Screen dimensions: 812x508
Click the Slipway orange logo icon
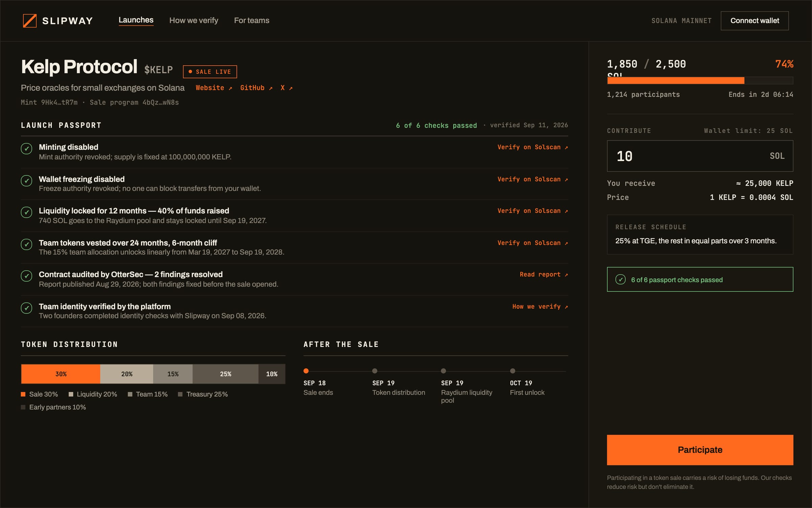pyautogui.click(x=30, y=21)
